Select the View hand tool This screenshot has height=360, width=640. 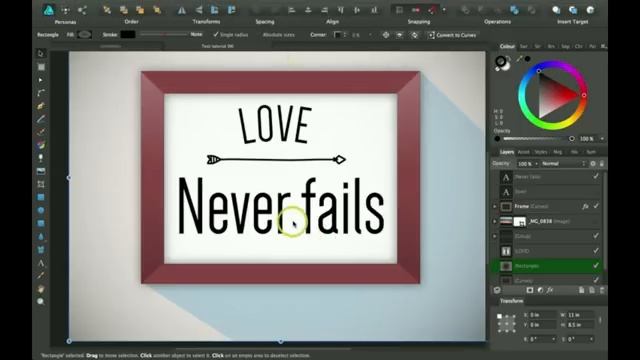click(40, 289)
